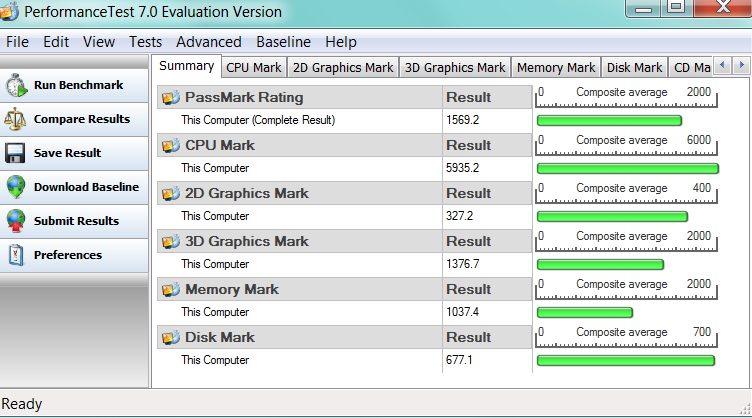Click the CPU Mark section header text
Screen dimensions: 752x418
tap(220, 145)
